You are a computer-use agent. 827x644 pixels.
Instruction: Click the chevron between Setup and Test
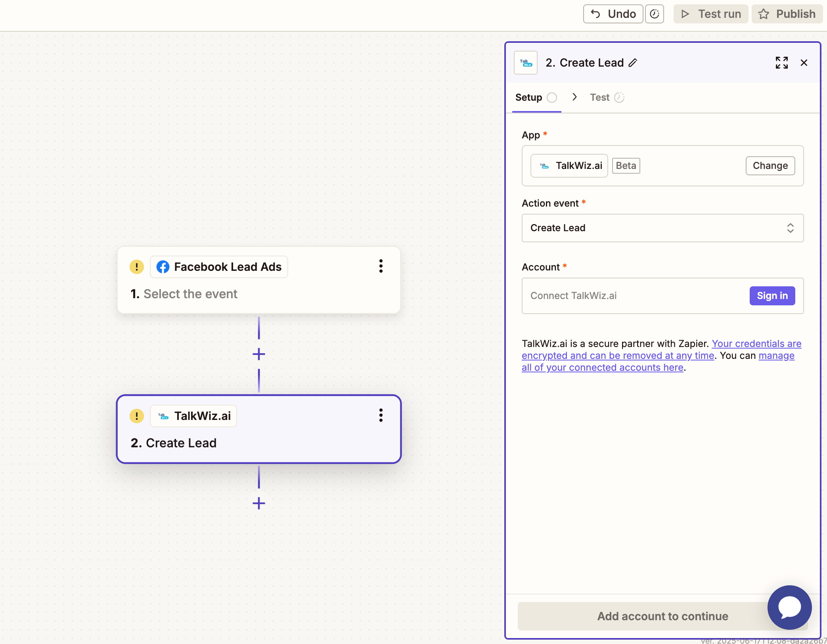click(x=574, y=97)
